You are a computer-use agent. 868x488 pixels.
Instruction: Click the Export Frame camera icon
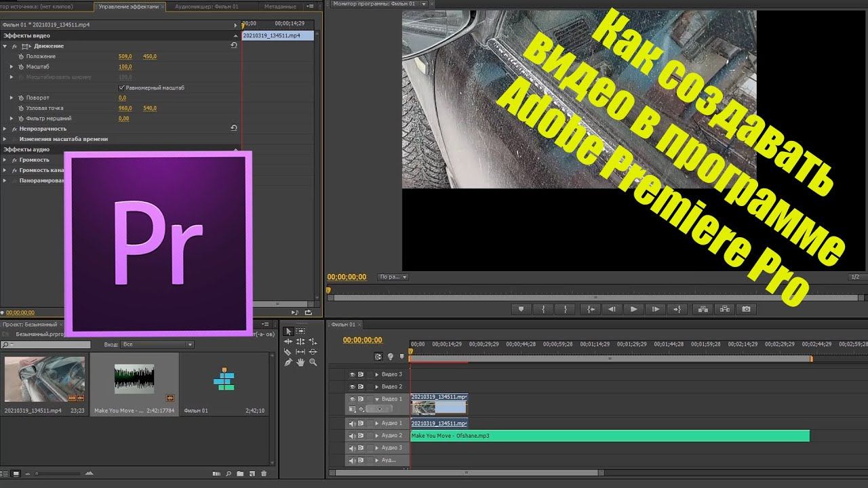[x=746, y=309]
